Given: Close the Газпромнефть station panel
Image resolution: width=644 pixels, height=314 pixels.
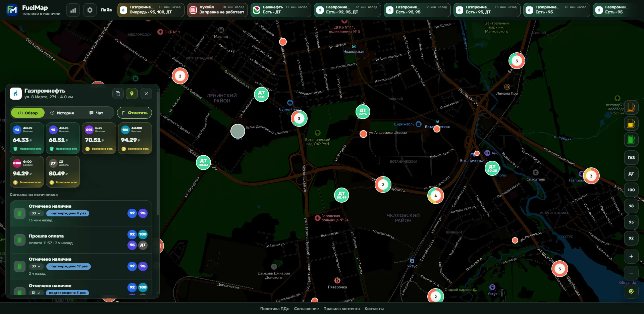Looking at the screenshot, I should (x=146, y=94).
